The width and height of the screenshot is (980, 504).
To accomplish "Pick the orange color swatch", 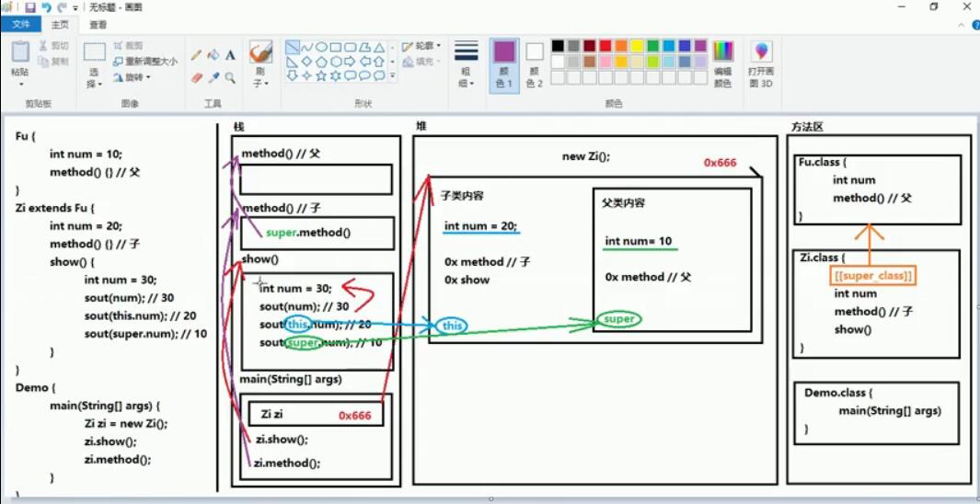I will (621, 46).
